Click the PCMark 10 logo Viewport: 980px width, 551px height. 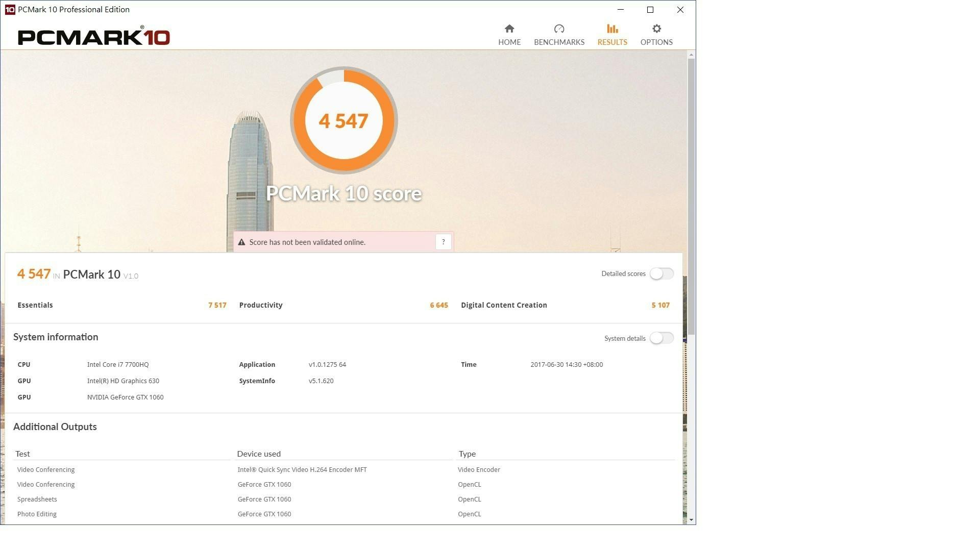(x=94, y=36)
